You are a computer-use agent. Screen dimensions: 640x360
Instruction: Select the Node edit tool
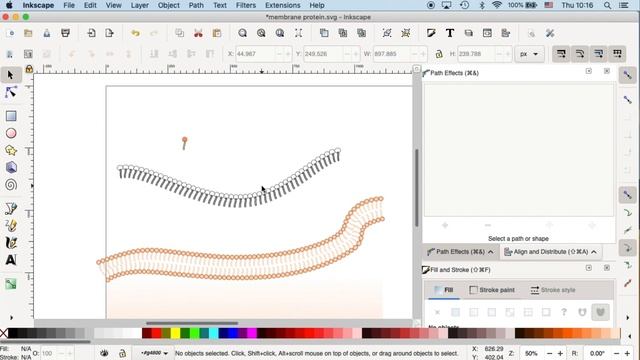(x=11, y=93)
